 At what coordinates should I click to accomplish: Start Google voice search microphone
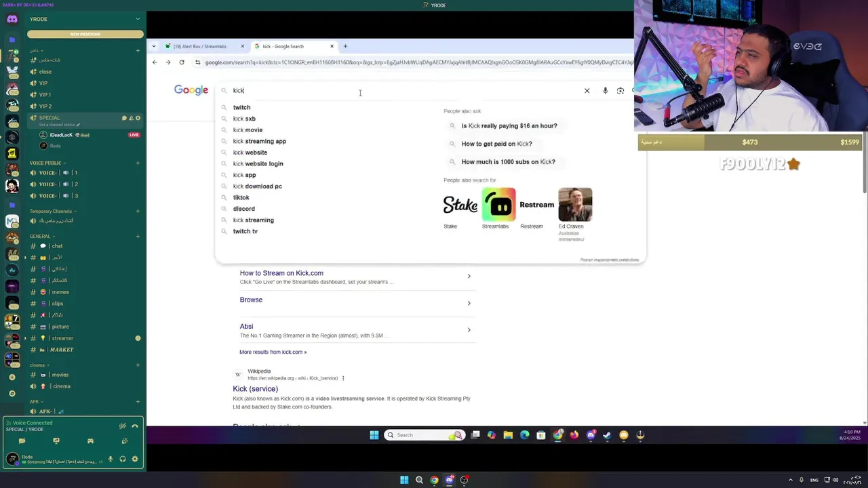tap(605, 91)
